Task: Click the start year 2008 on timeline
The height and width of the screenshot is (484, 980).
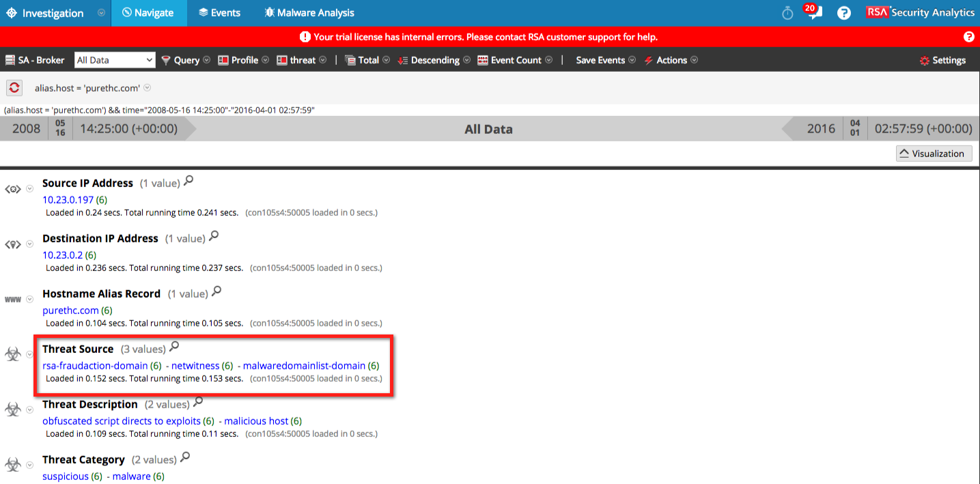Action: (x=26, y=128)
